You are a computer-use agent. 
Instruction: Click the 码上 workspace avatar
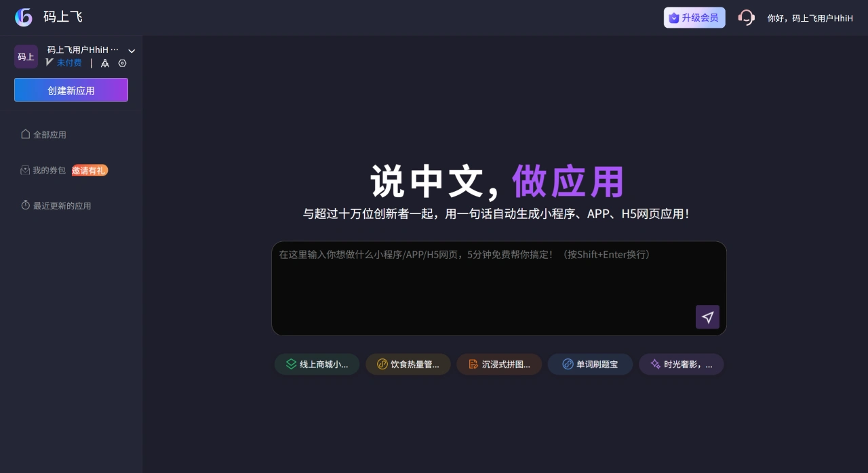pyautogui.click(x=26, y=57)
